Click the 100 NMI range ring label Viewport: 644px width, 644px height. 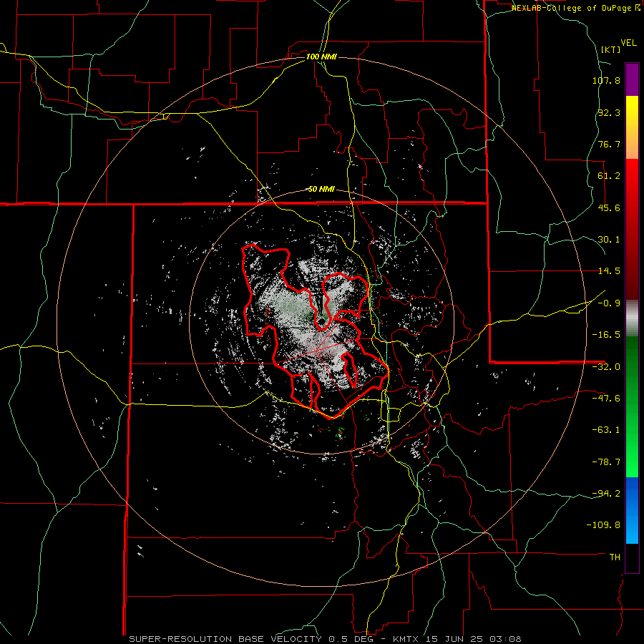pyautogui.click(x=321, y=57)
